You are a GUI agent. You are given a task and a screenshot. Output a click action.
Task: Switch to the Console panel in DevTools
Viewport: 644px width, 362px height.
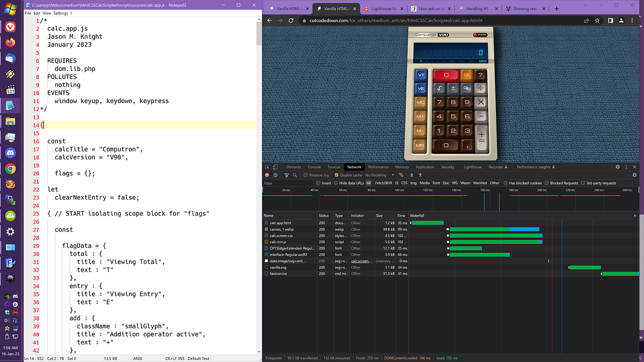pyautogui.click(x=314, y=167)
